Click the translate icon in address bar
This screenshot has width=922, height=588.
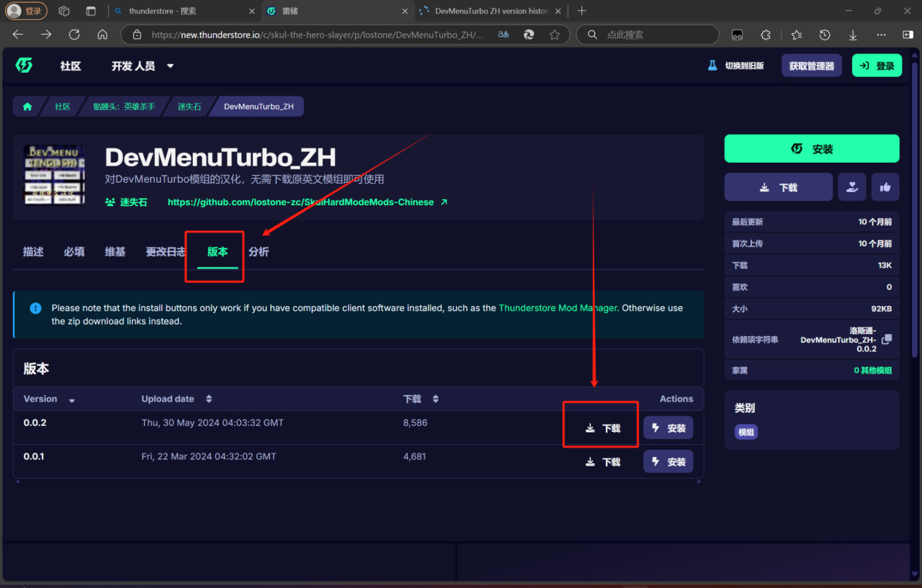(503, 35)
